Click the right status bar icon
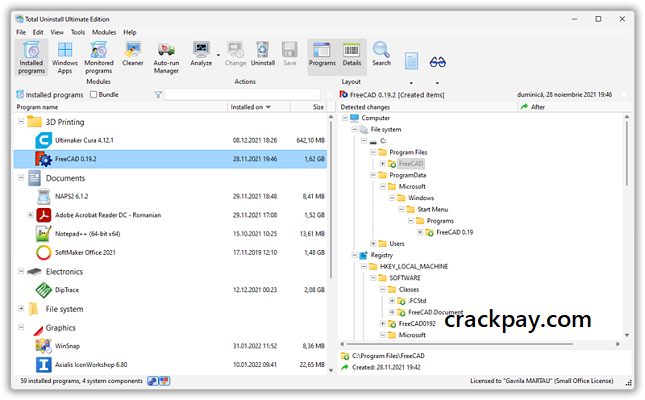 (164, 381)
